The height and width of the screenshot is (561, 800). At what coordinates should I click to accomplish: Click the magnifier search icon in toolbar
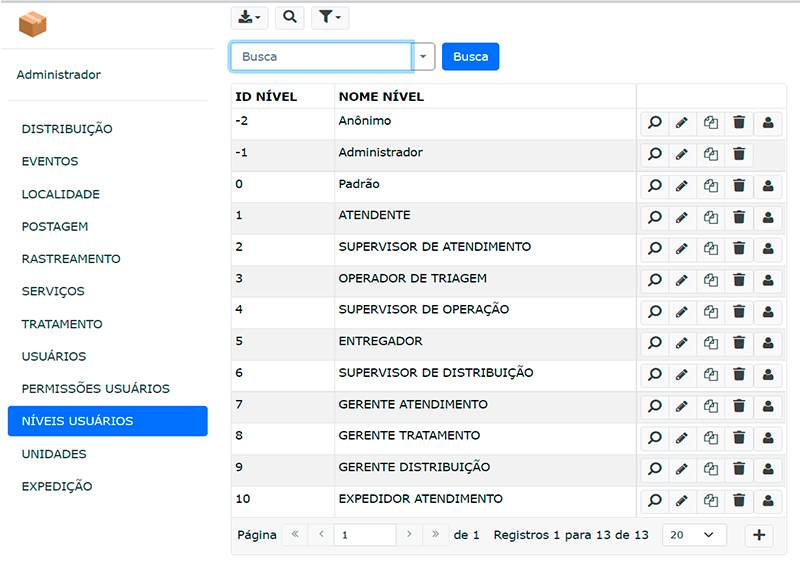coord(289,17)
